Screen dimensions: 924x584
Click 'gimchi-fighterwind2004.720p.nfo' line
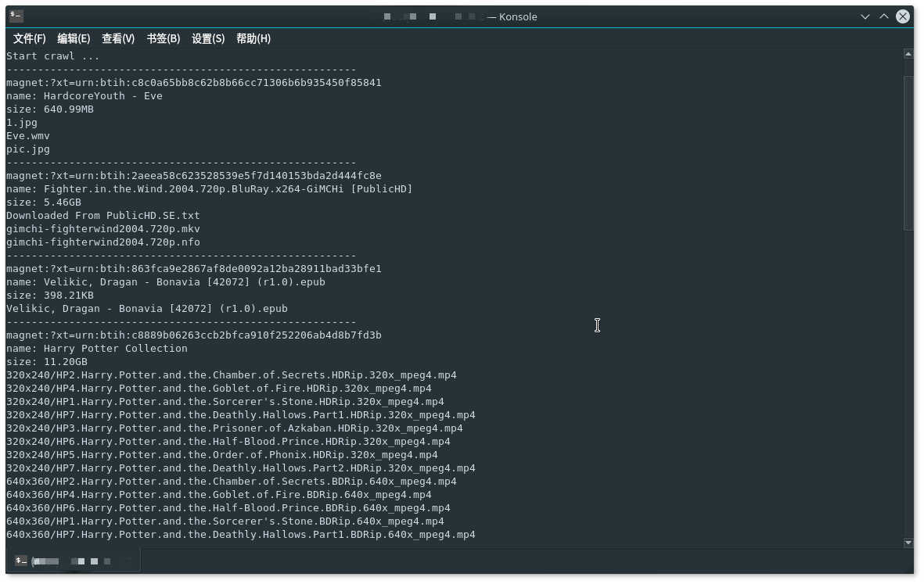[x=103, y=242]
